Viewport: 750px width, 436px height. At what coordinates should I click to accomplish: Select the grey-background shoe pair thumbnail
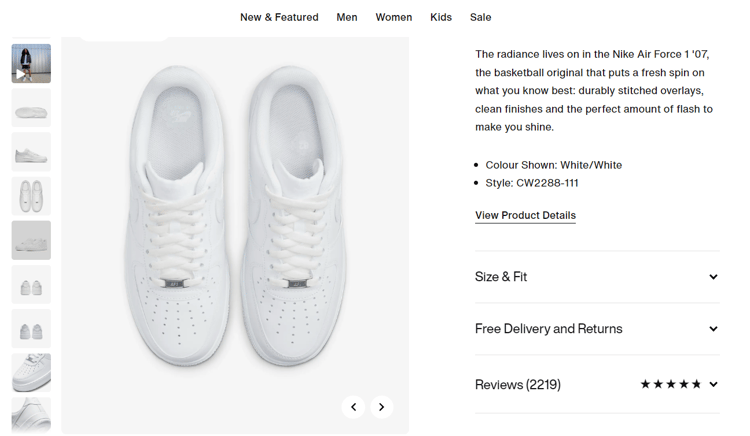click(31, 240)
